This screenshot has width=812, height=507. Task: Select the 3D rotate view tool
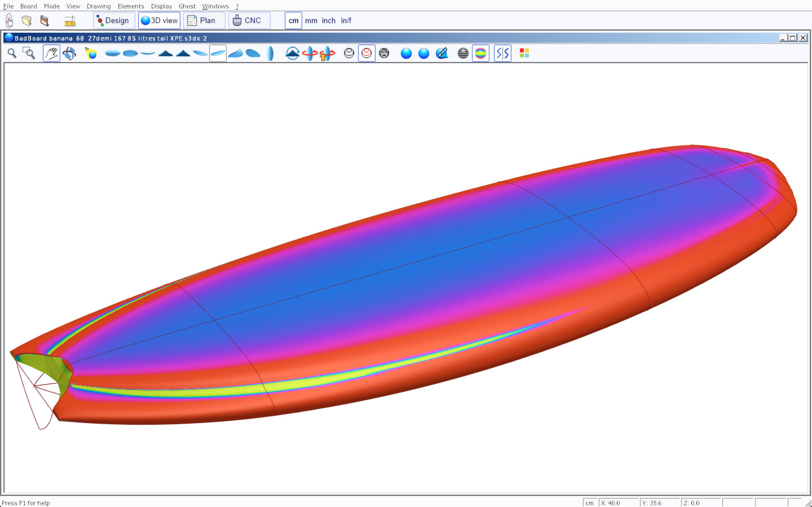tap(69, 53)
